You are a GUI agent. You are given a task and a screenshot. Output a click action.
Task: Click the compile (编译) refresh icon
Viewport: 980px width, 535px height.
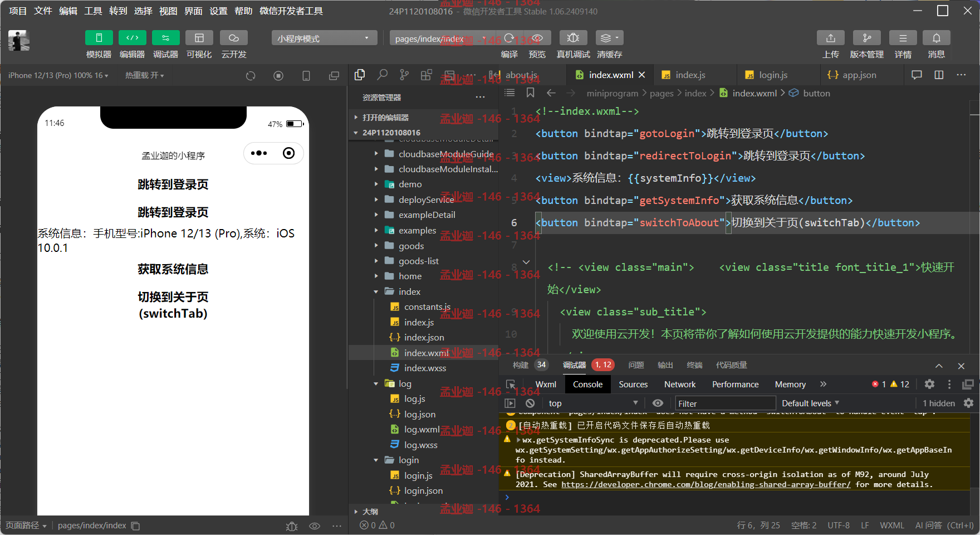[509, 38]
